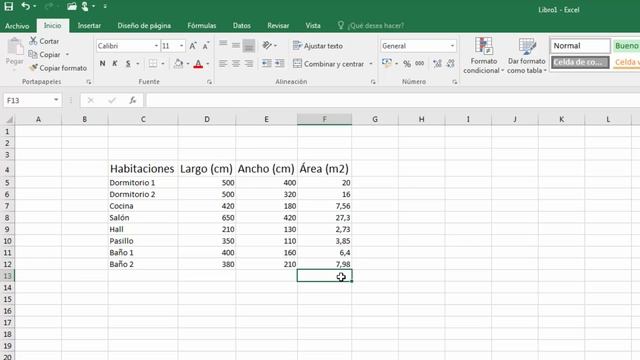Open Fuente dialog launcher
Image resolution: width=640 pixels, height=360 pixels.
pyautogui.click(x=209, y=82)
